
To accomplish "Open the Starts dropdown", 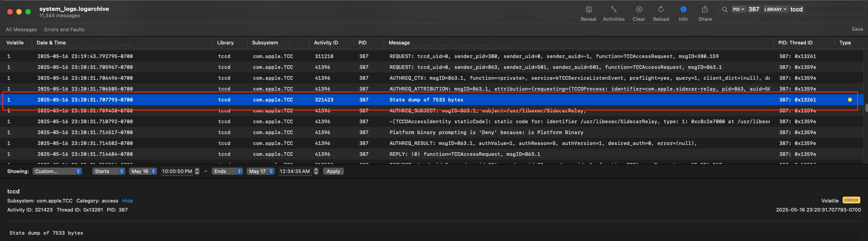I will point(109,171).
